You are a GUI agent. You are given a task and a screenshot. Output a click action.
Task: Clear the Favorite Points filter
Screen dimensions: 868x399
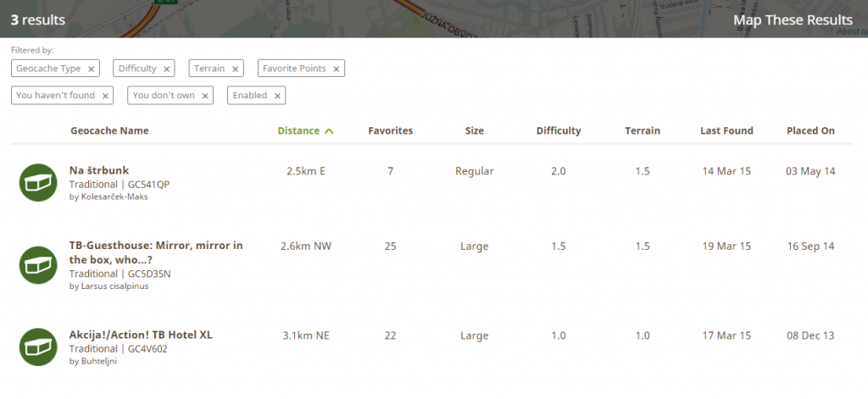pos(336,69)
